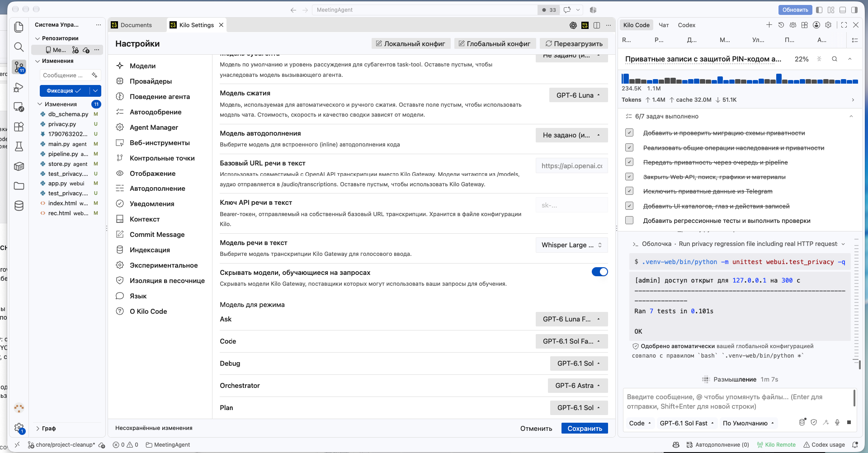Open the compaction model GPT-6 Luna dropdown
The height and width of the screenshot is (453, 868).
579,95
